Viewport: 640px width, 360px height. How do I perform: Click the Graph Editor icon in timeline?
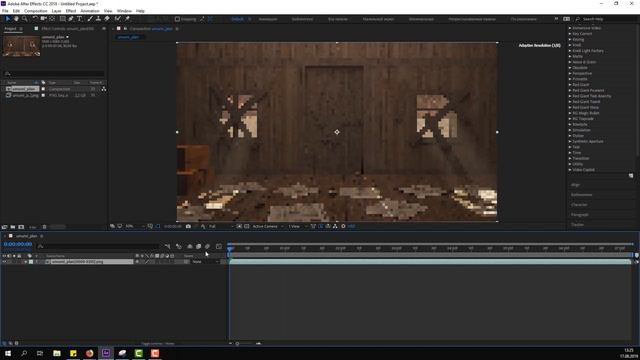click(x=219, y=246)
